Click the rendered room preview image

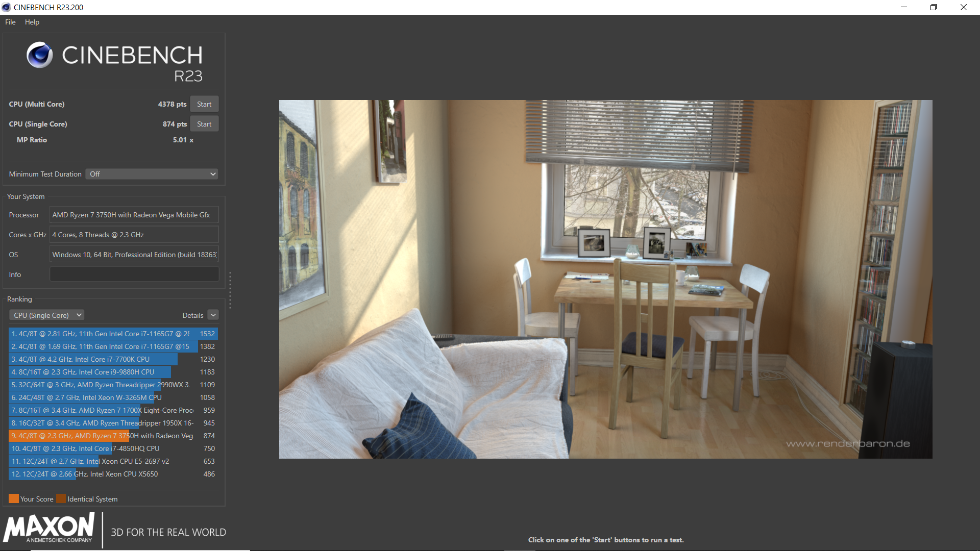click(x=605, y=279)
